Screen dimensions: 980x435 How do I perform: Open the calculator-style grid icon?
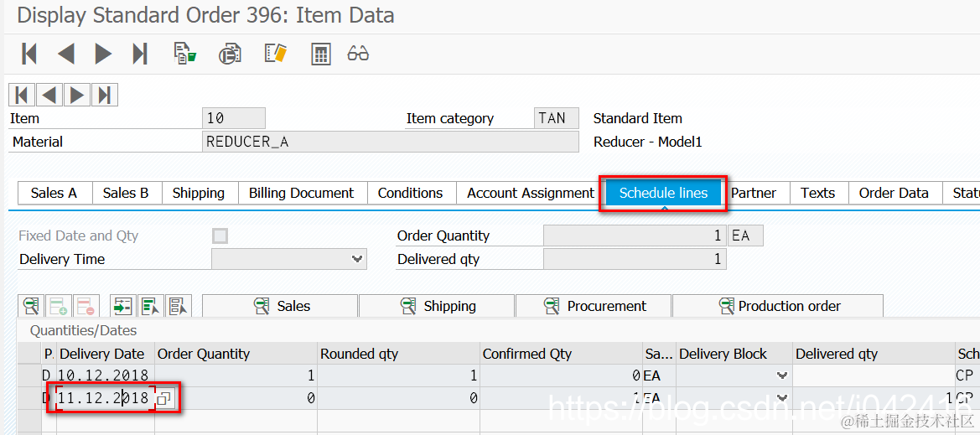point(320,54)
